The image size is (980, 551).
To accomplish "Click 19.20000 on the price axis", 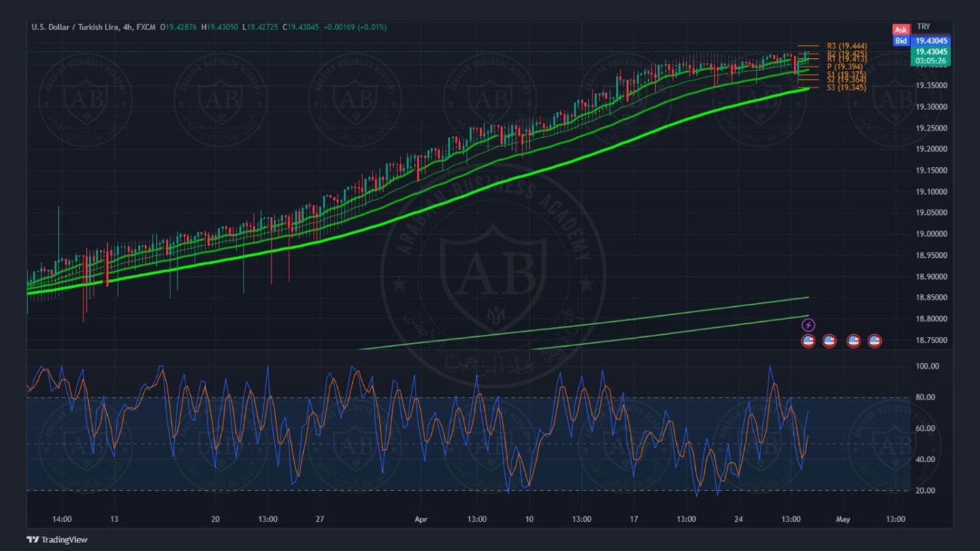I will [x=931, y=149].
